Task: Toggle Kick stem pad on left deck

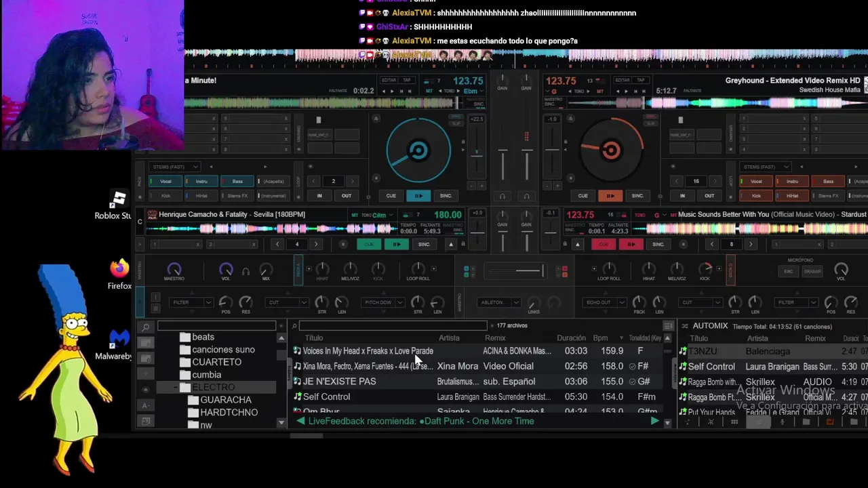Action: (x=165, y=196)
